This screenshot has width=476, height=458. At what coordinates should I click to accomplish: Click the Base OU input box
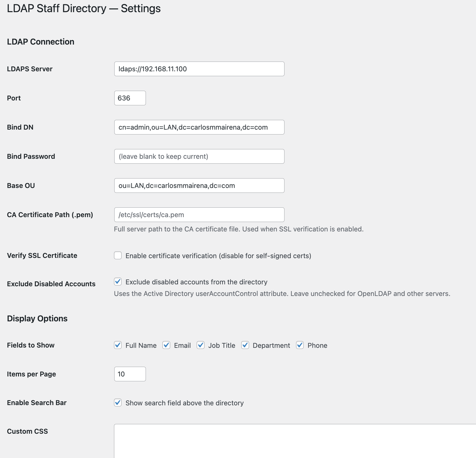point(199,186)
